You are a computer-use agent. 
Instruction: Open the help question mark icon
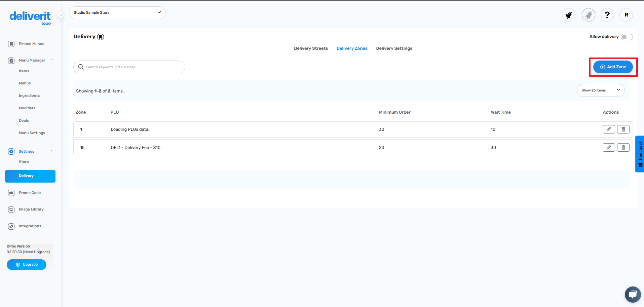(x=607, y=15)
